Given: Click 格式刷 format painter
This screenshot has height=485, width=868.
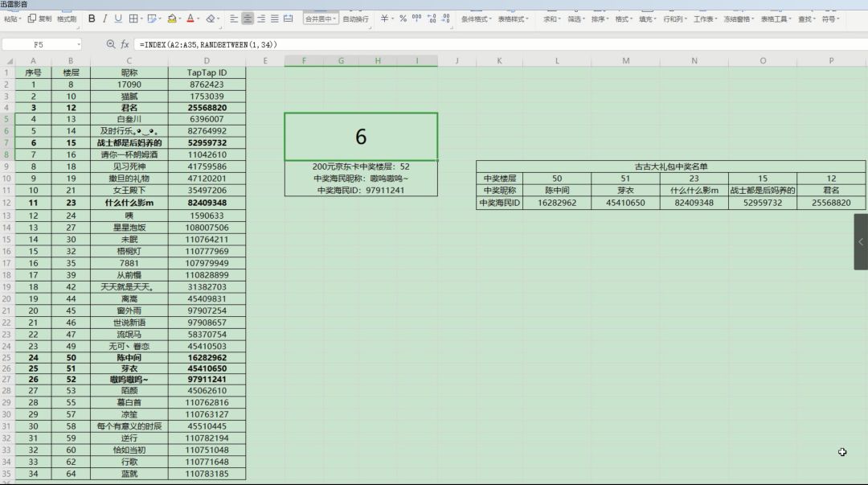Looking at the screenshot, I should [67, 18].
